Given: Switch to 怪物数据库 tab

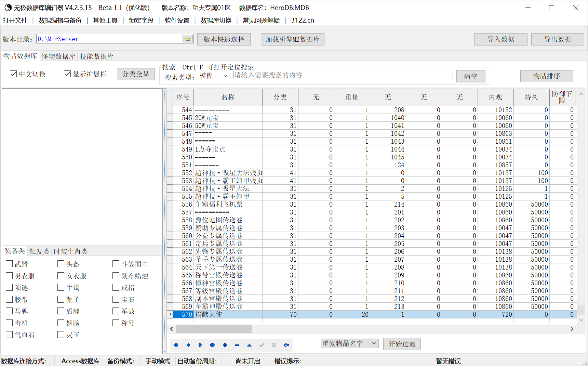Looking at the screenshot, I should pyautogui.click(x=58, y=56).
